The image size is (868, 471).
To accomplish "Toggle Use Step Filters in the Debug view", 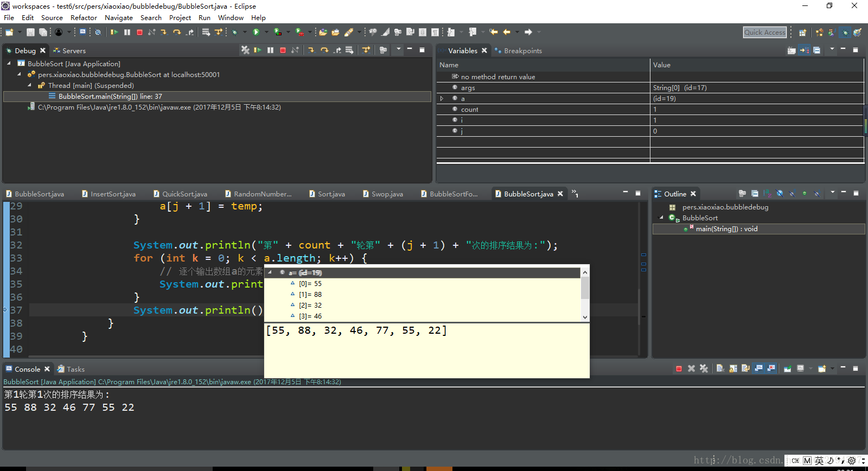I will tap(366, 50).
